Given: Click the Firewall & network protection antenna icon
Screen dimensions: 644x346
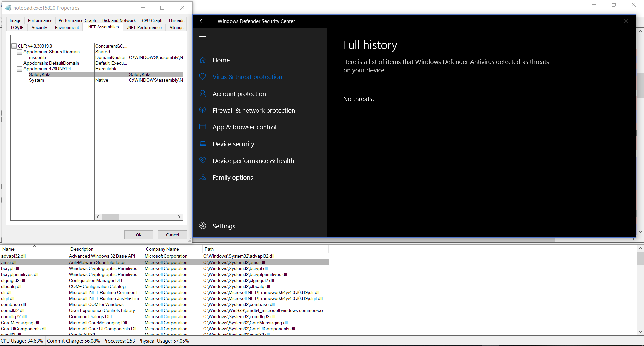Looking at the screenshot, I should 203,110.
